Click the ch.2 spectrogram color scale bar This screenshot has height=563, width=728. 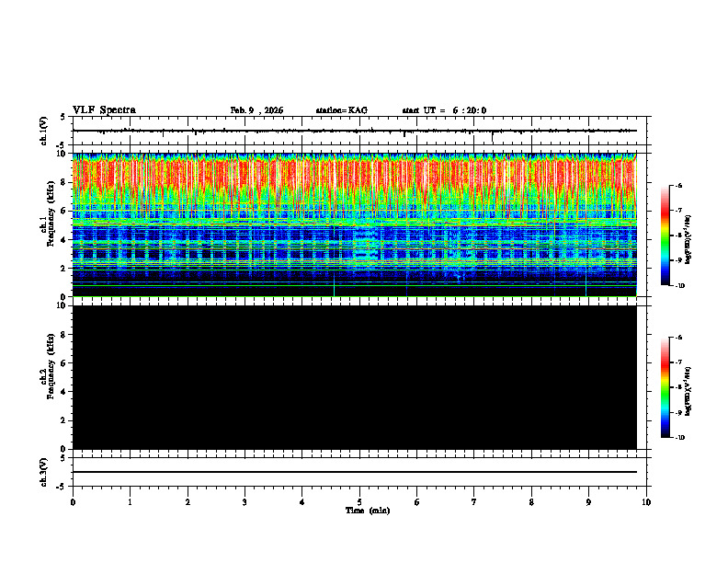click(x=666, y=387)
